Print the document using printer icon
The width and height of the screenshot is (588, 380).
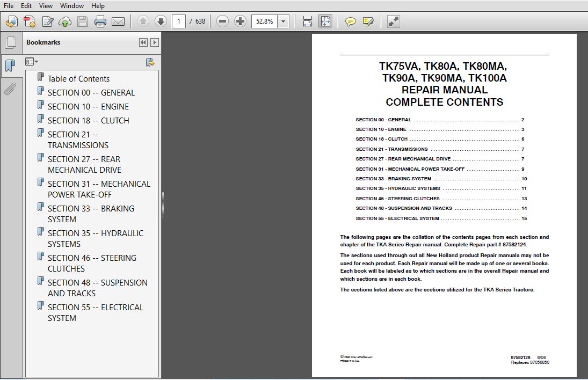coord(100,21)
